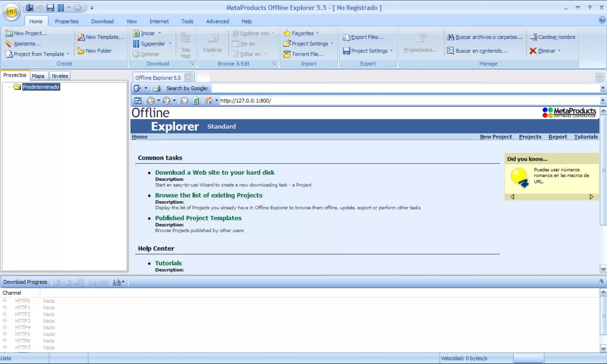Click the pause icon in quick access toolbar
Screen dimensions: 607x364
pos(61,8)
